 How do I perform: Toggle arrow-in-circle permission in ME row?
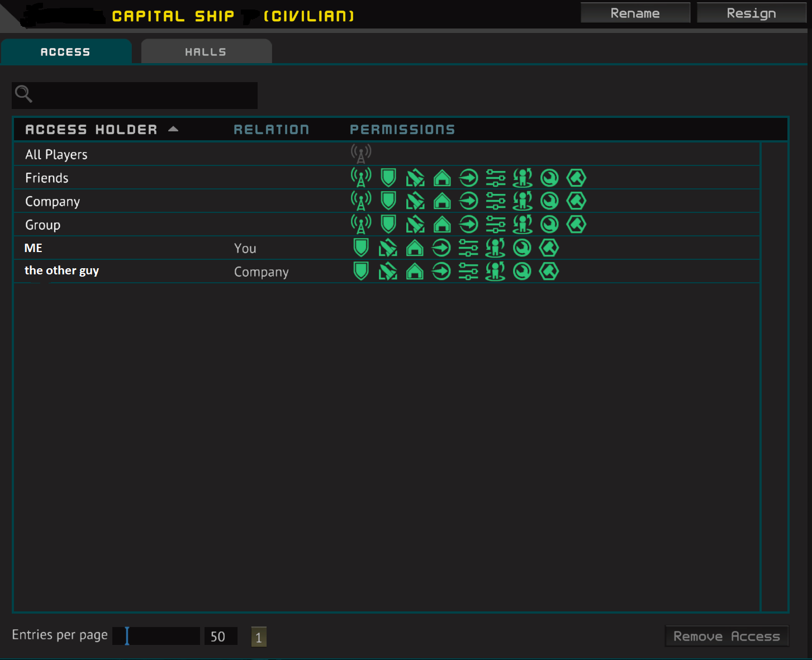coord(441,248)
